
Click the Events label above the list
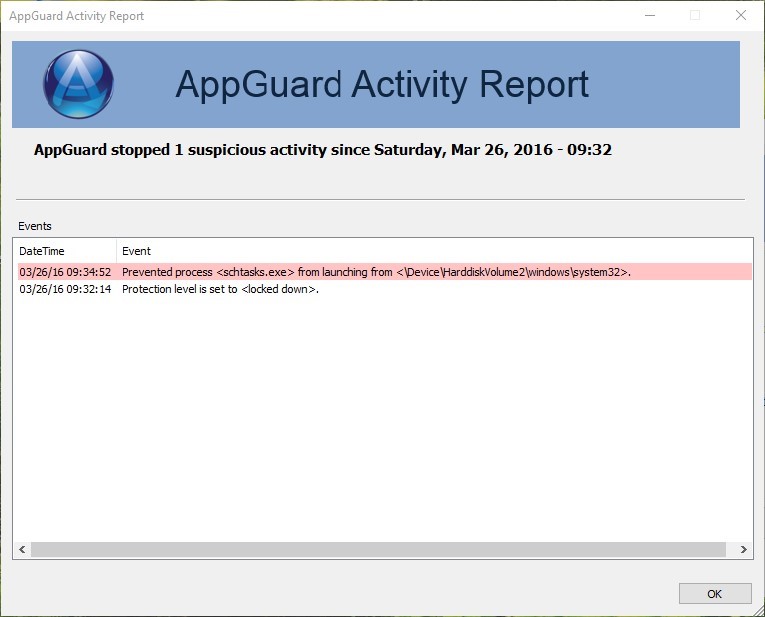pos(35,226)
